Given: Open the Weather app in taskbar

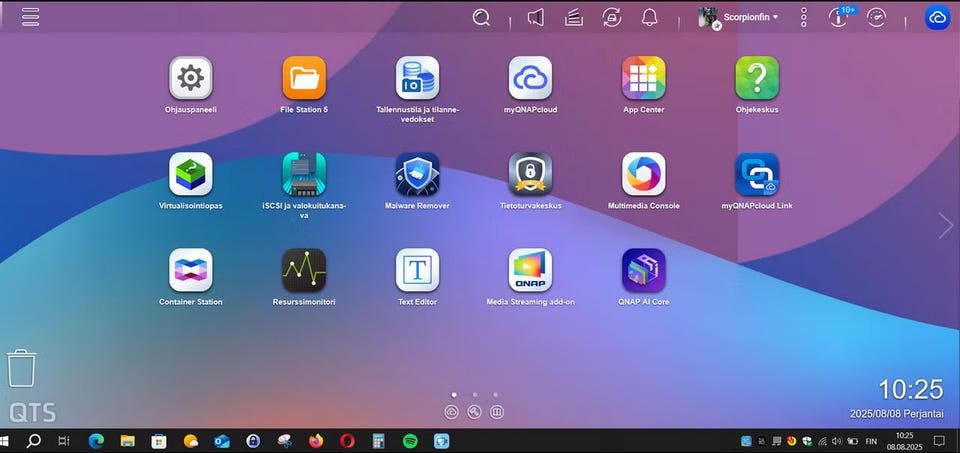Looking at the screenshot, I should 190,441.
